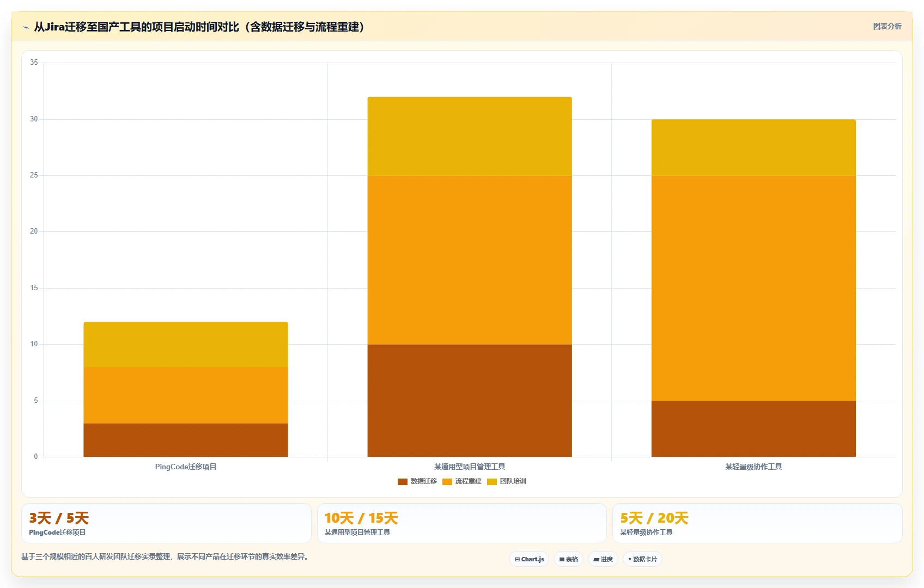
Task: Click the y-axis value 0
Action: coord(36,457)
